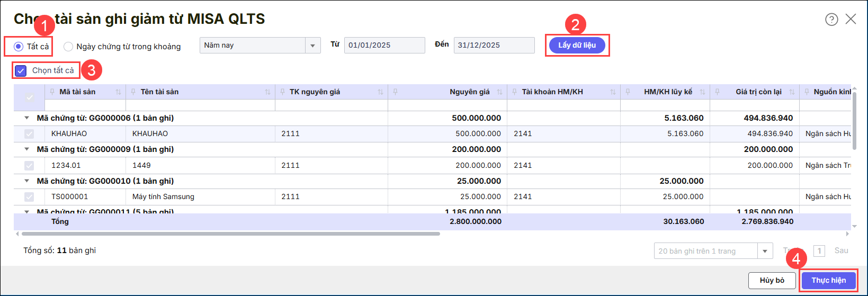Click the Lấy dữ liệu button
The image size is (868, 296).
tap(577, 45)
